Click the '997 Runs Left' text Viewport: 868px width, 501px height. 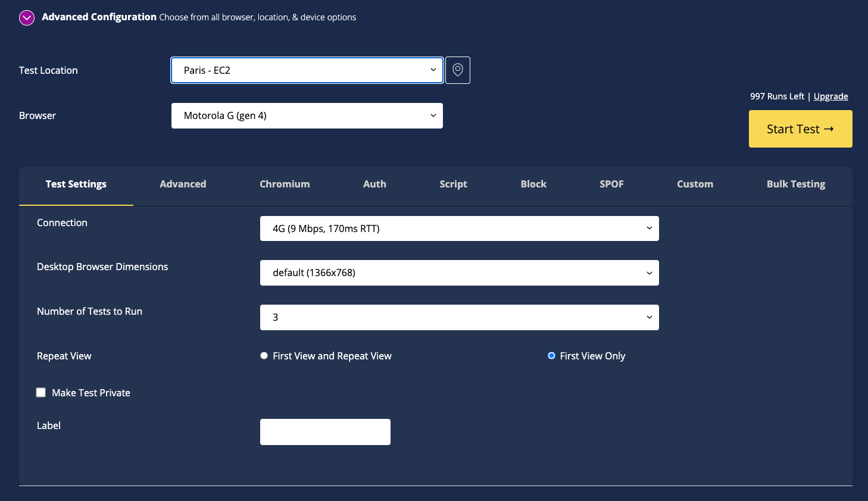[777, 96]
